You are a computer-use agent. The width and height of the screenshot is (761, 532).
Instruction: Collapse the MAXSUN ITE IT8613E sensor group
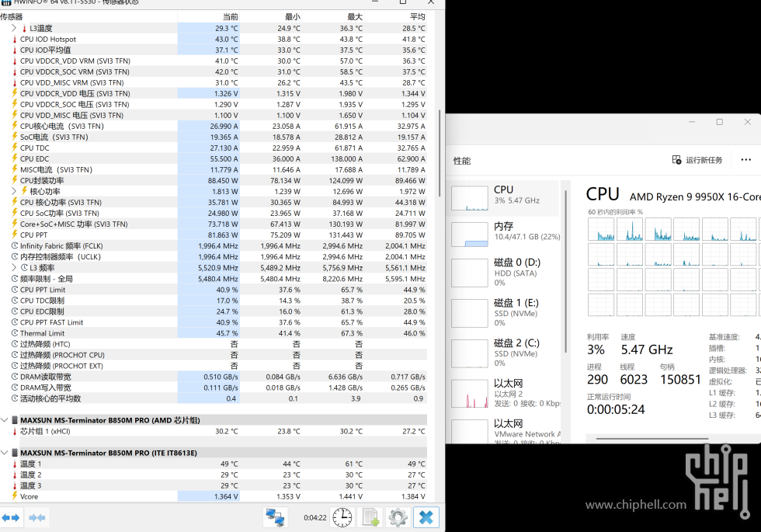coord(5,453)
